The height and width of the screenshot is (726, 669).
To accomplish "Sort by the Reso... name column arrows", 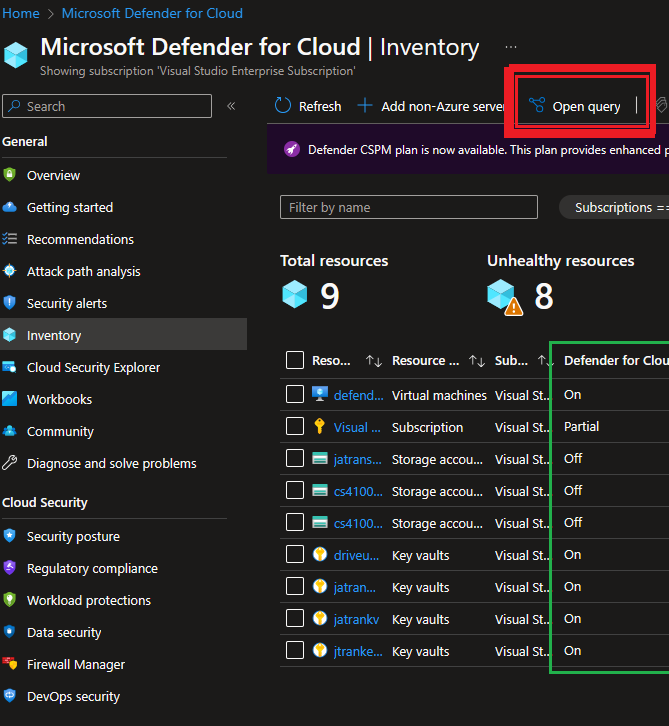I will (x=374, y=361).
